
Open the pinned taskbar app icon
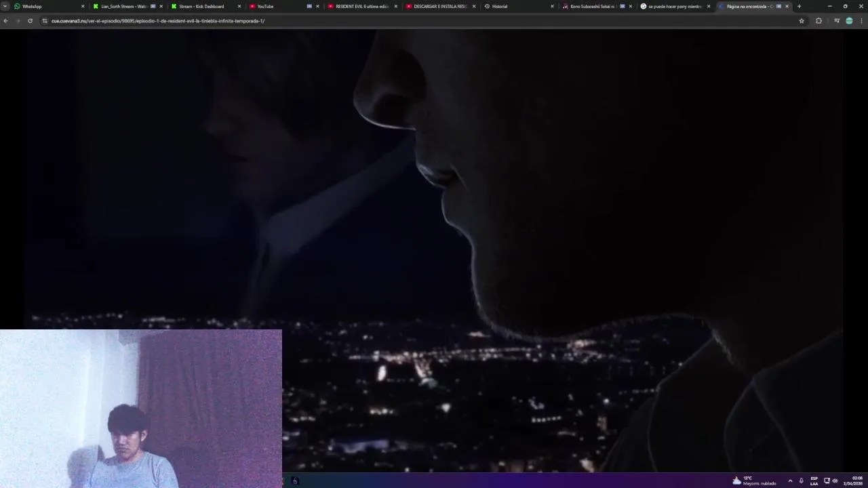point(294,481)
